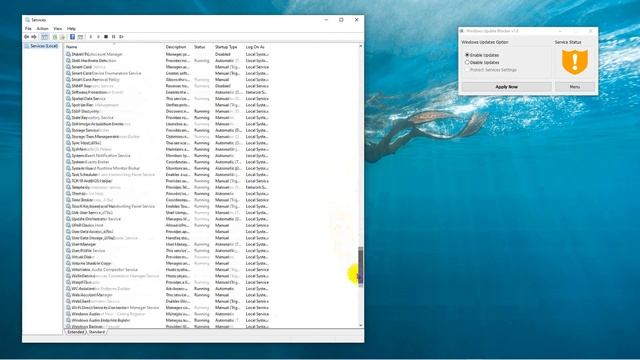Open the Action menu in Services
Screen dimensions: 640x360
[42, 29]
